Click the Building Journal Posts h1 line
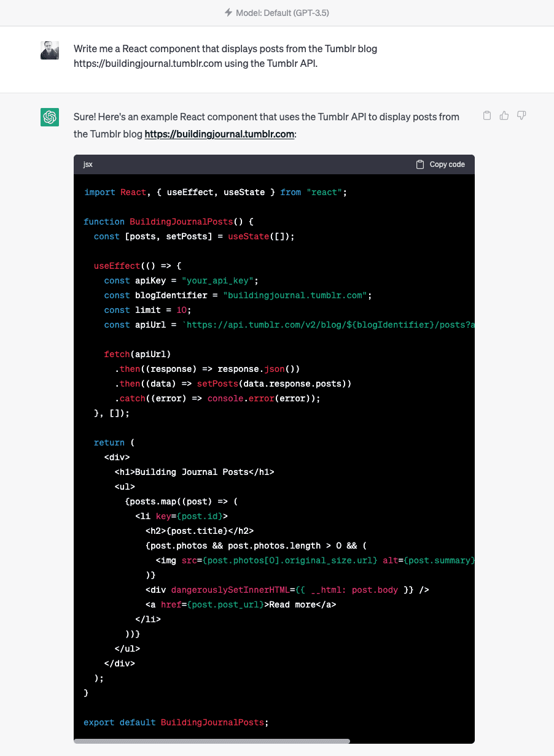Viewport: 554px width, 756px height. [194, 472]
